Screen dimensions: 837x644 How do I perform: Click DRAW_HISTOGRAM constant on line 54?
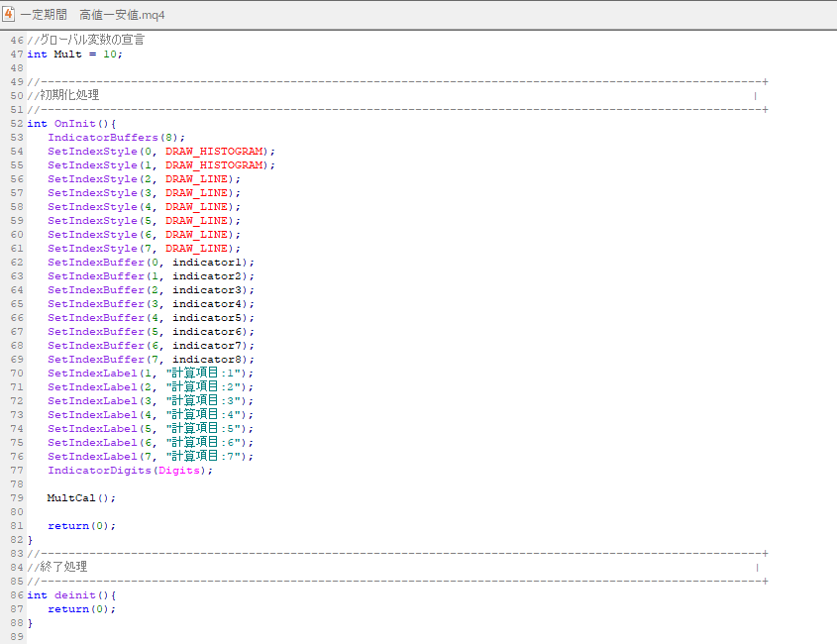[215, 152]
